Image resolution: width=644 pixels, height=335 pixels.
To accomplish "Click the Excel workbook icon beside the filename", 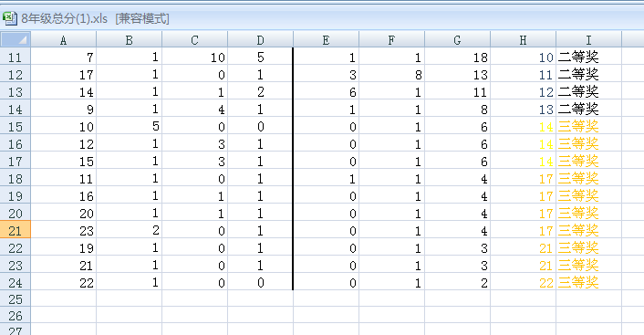I will [9, 18].
